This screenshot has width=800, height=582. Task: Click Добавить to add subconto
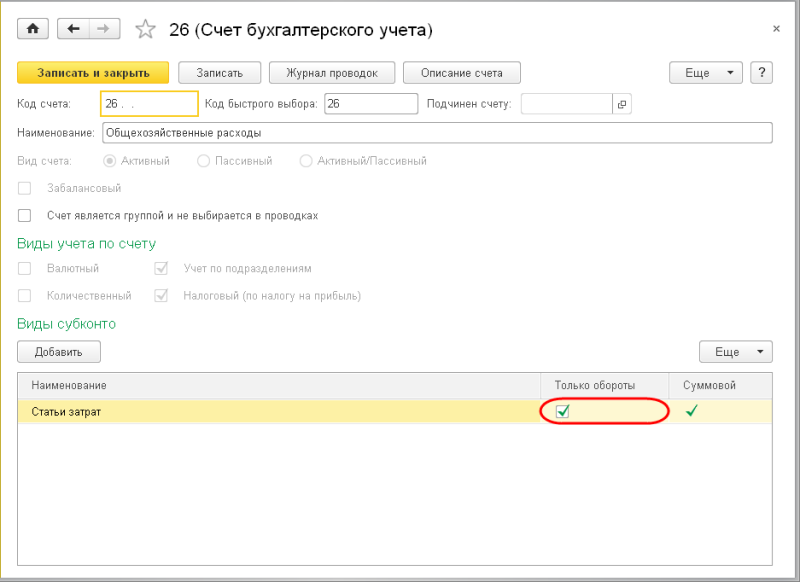58,352
